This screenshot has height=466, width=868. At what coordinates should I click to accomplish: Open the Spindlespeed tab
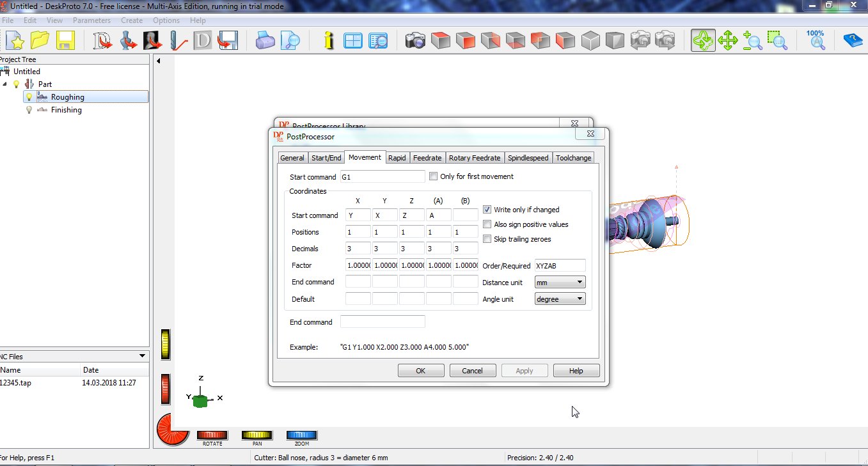(x=528, y=158)
